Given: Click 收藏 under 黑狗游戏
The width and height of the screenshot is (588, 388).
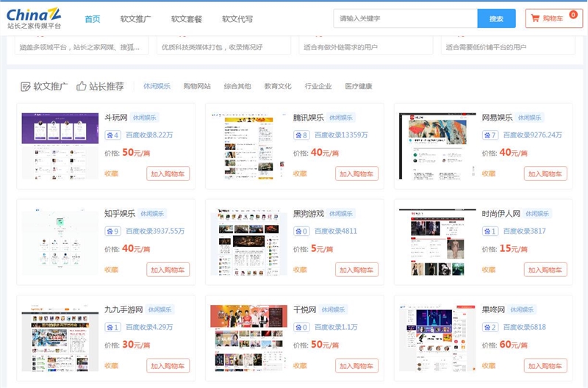Looking at the screenshot, I should click(300, 270).
